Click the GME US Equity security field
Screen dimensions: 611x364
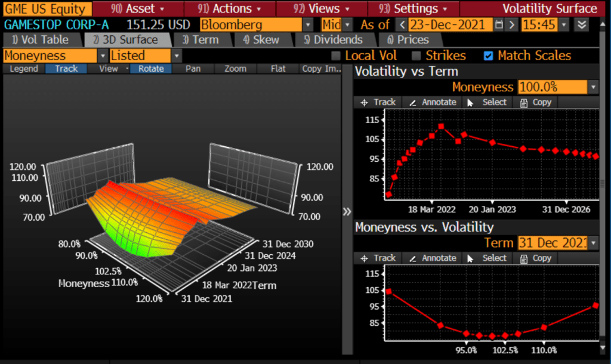click(47, 8)
